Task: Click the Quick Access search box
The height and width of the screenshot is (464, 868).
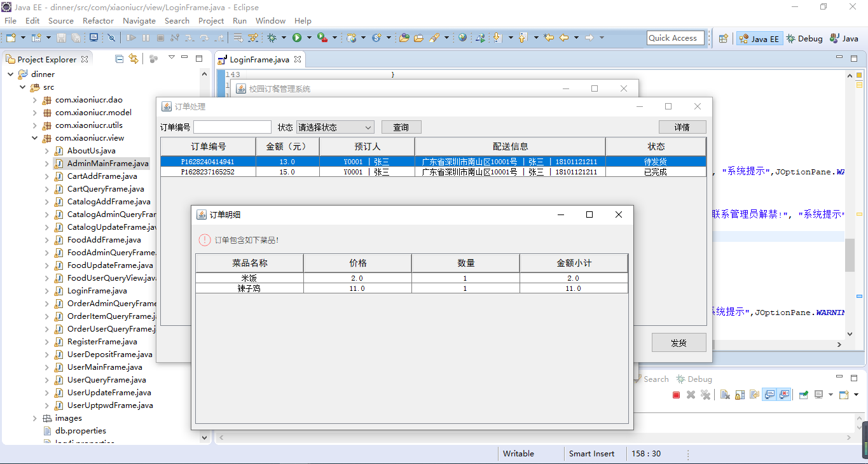Action: [675, 38]
